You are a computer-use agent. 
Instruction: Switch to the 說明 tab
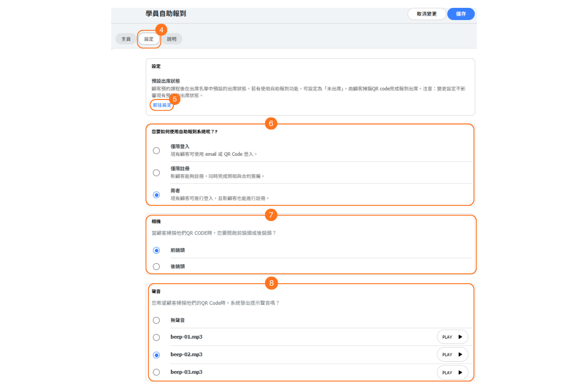pos(171,39)
